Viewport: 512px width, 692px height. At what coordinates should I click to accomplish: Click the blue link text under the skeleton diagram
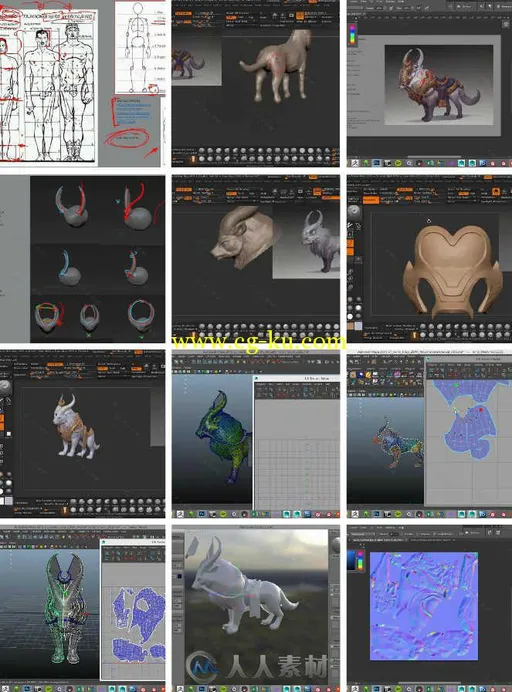point(133,111)
